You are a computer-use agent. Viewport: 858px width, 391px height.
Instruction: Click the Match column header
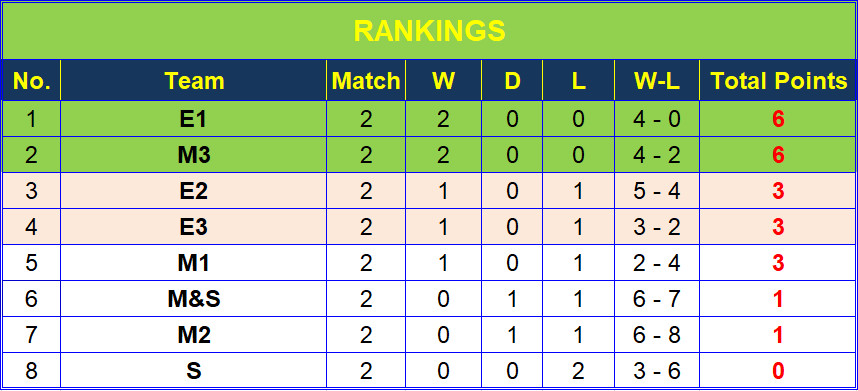coord(366,80)
